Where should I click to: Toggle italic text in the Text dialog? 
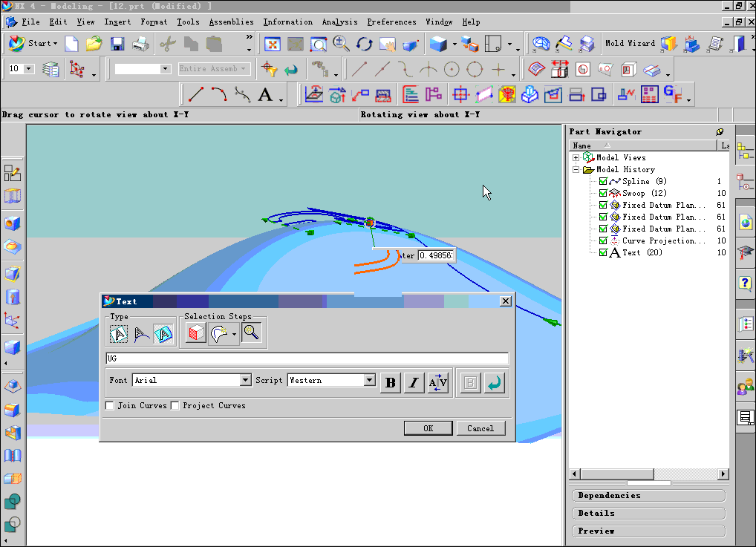click(x=413, y=381)
